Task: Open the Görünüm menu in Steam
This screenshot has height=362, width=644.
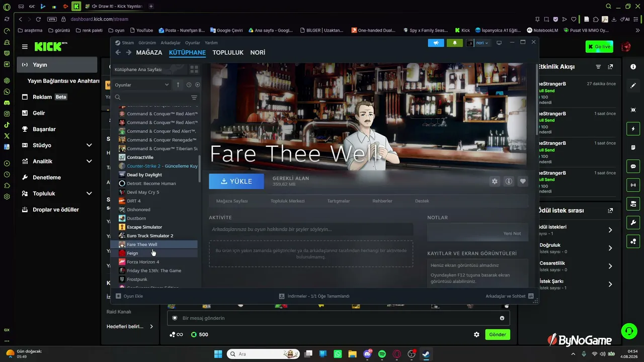Action: [147, 43]
